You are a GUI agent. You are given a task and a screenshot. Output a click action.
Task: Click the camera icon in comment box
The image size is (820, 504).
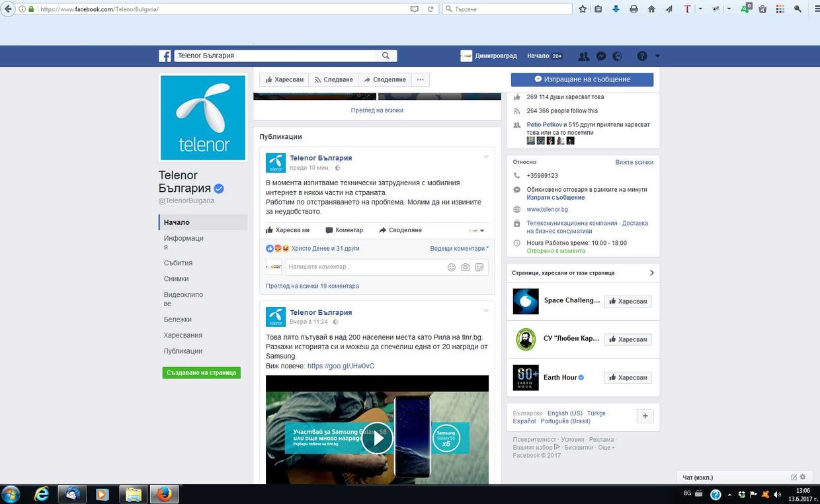466,267
